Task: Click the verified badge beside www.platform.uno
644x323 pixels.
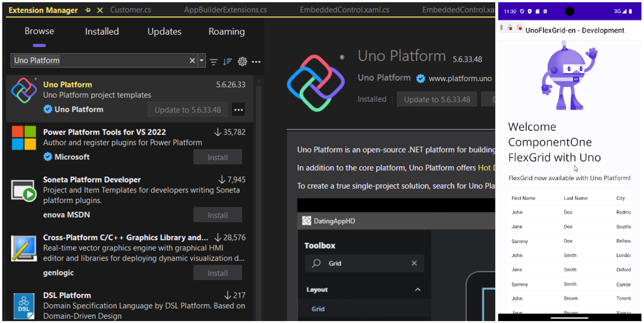Action: point(421,78)
